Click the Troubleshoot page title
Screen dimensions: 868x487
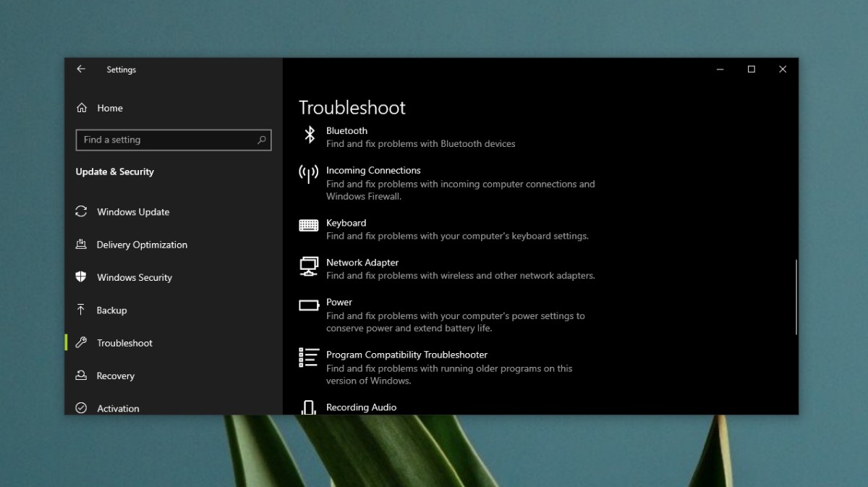[x=352, y=108]
